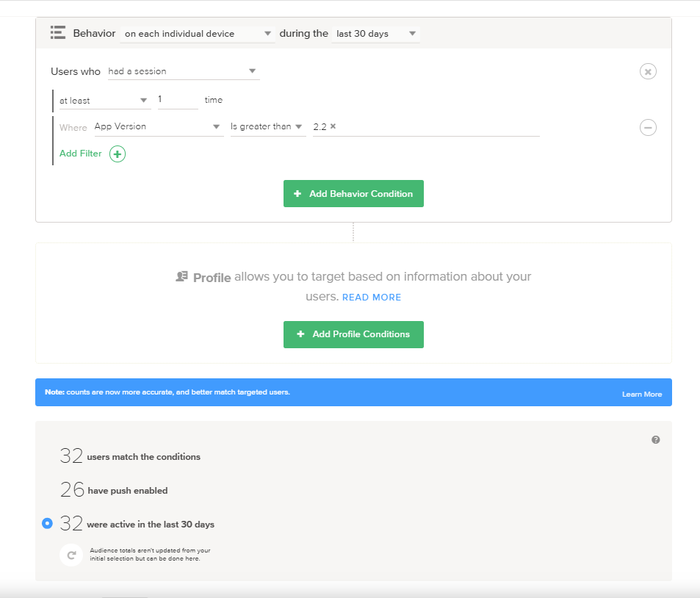
Task: Open the READ MORE link
Action: (372, 298)
